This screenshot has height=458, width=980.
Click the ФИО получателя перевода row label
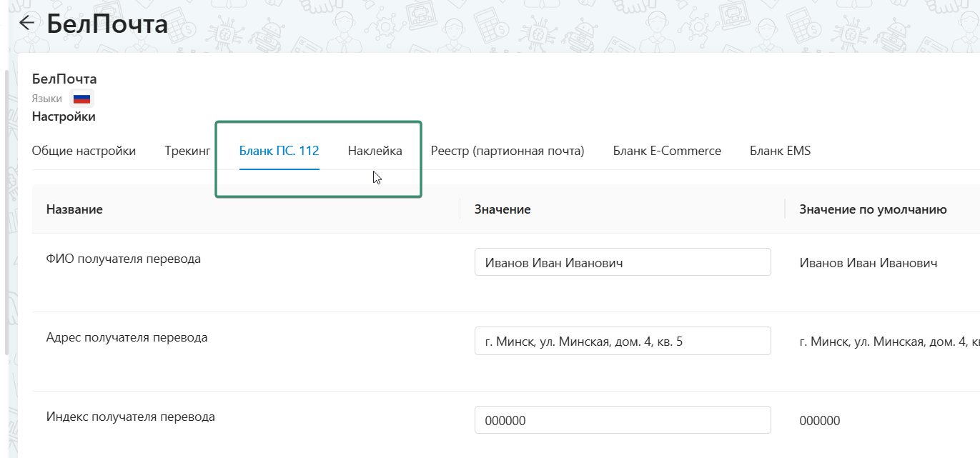[x=124, y=259]
